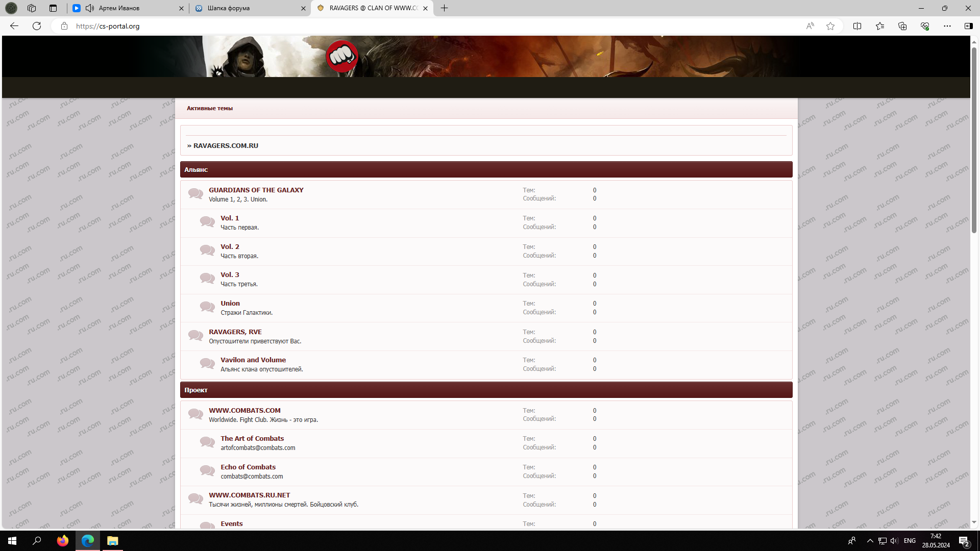The image size is (980, 551).
Task: Open the Workspaces icon
Action: tap(32, 8)
